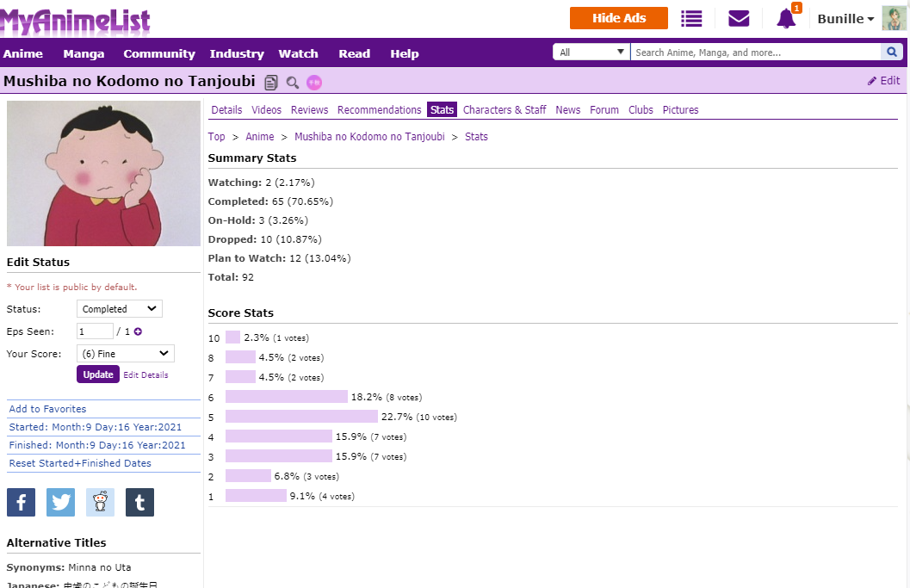Switch to the Videos tab
Image resolution: width=910 pixels, height=588 pixels.
click(266, 109)
